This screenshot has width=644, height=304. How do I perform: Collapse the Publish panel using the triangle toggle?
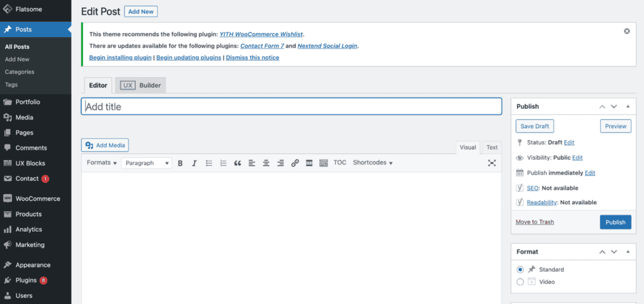coord(628,107)
